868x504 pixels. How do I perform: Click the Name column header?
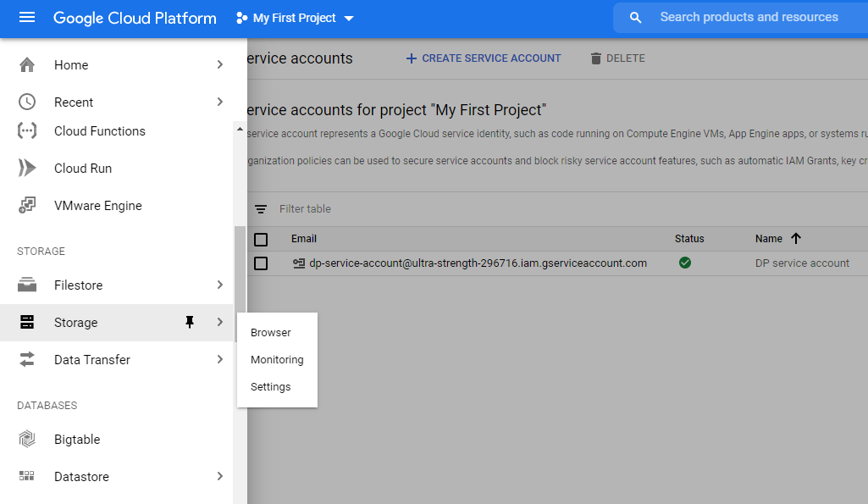(768, 239)
